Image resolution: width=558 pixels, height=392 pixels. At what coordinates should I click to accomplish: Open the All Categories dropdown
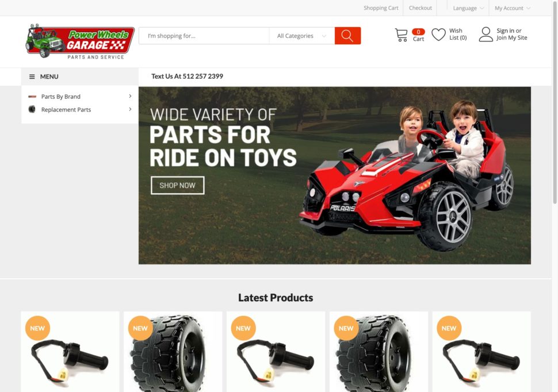(x=302, y=36)
